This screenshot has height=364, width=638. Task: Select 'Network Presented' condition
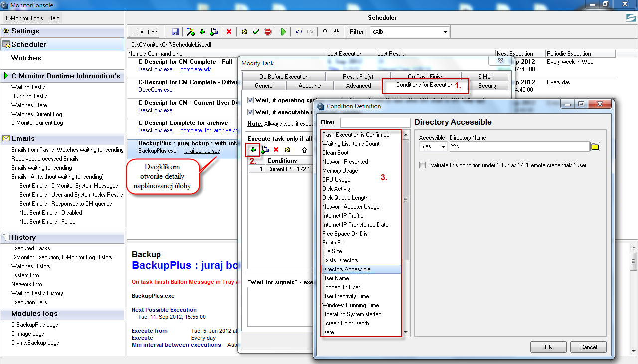point(345,162)
